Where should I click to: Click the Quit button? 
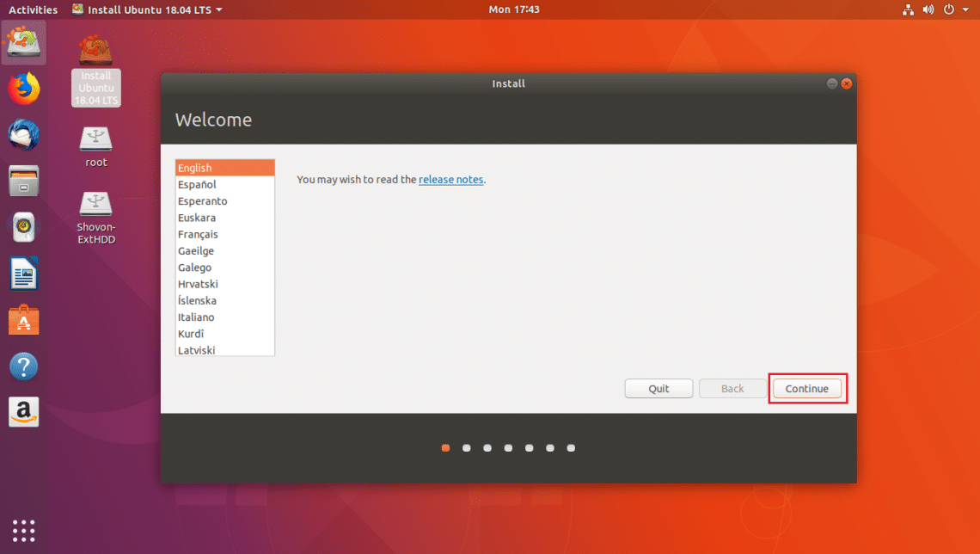tap(658, 388)
